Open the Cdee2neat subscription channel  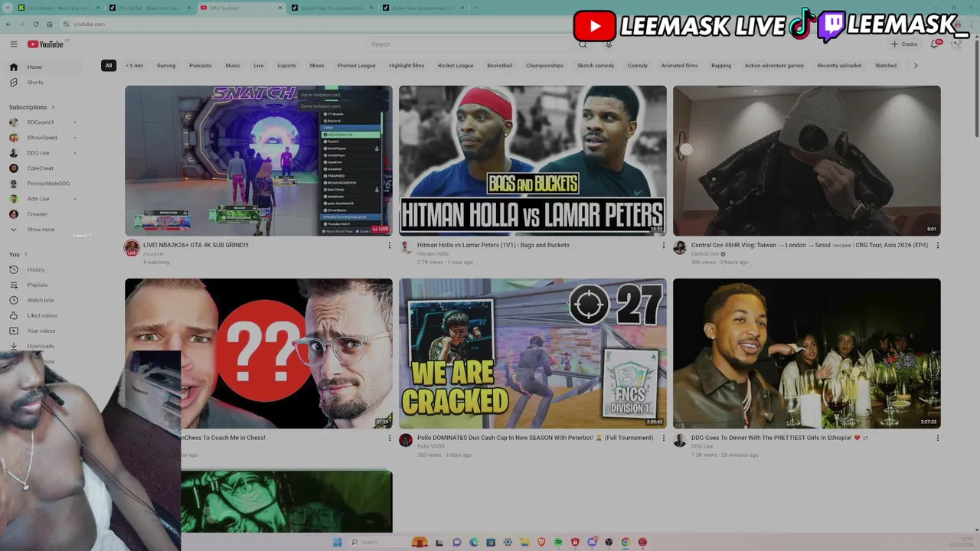(40, 168)
